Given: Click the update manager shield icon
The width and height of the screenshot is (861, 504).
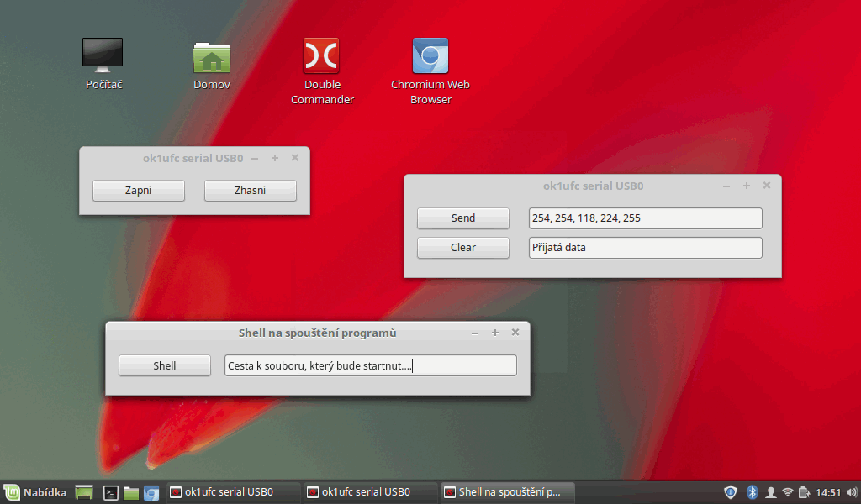Looking at the screenshot, I should pyautogui.click(x=731, y=492).
